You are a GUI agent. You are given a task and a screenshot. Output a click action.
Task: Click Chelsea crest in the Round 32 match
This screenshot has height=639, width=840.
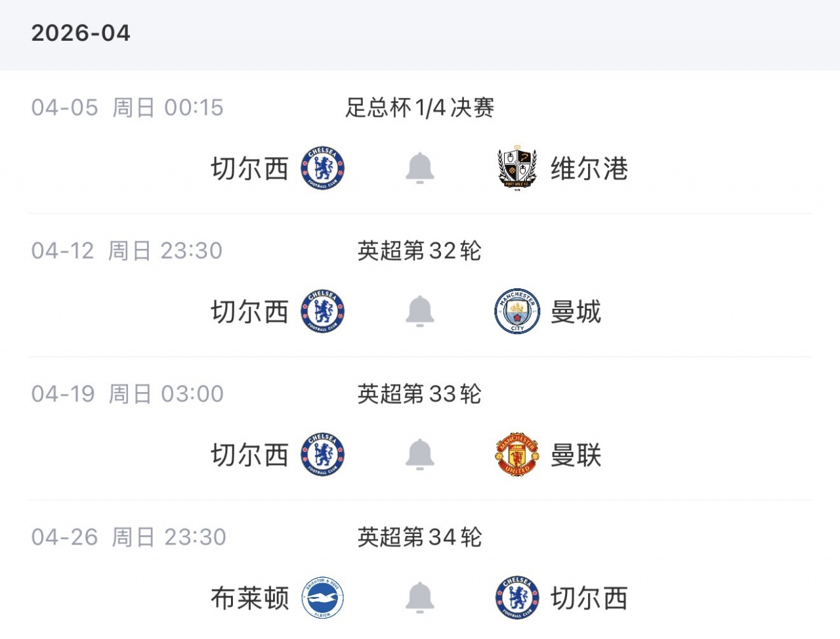[x=323, y=311]
